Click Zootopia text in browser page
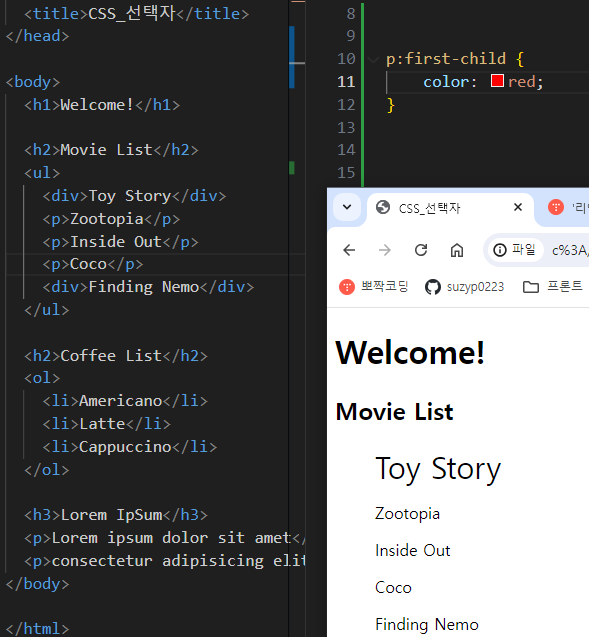This screenshot has width=589, height=637. (407, 514)
